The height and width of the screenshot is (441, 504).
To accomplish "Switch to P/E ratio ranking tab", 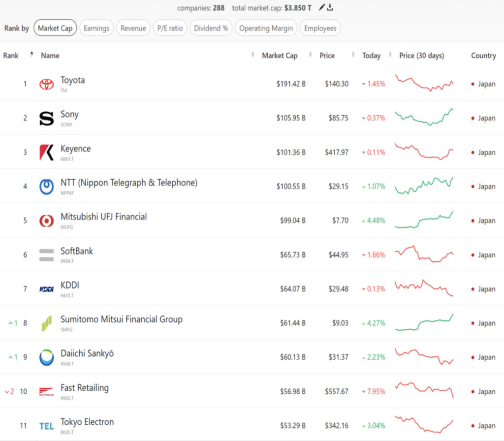I will tap(170, 28).
